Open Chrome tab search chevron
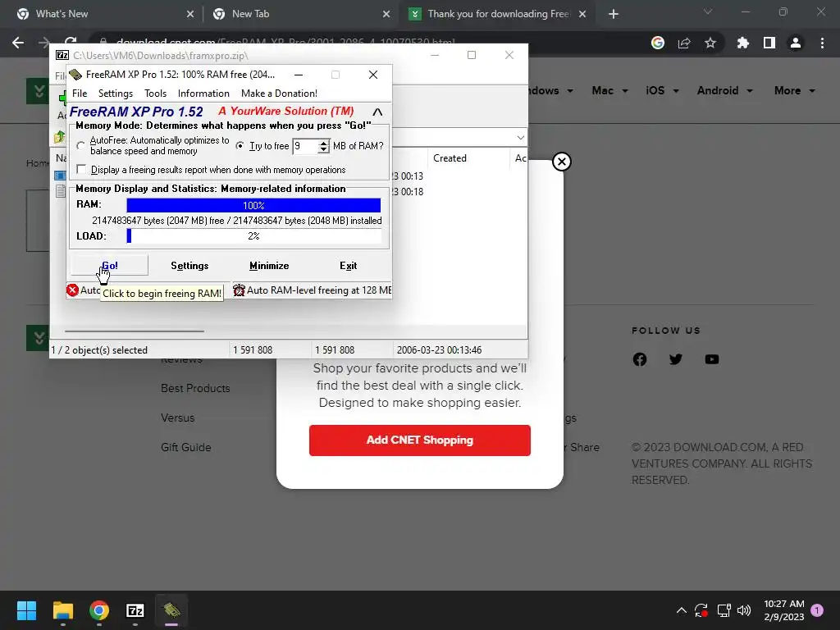This screenshot has width=840, height=630. pyautogui.click(x=708, y=11)
